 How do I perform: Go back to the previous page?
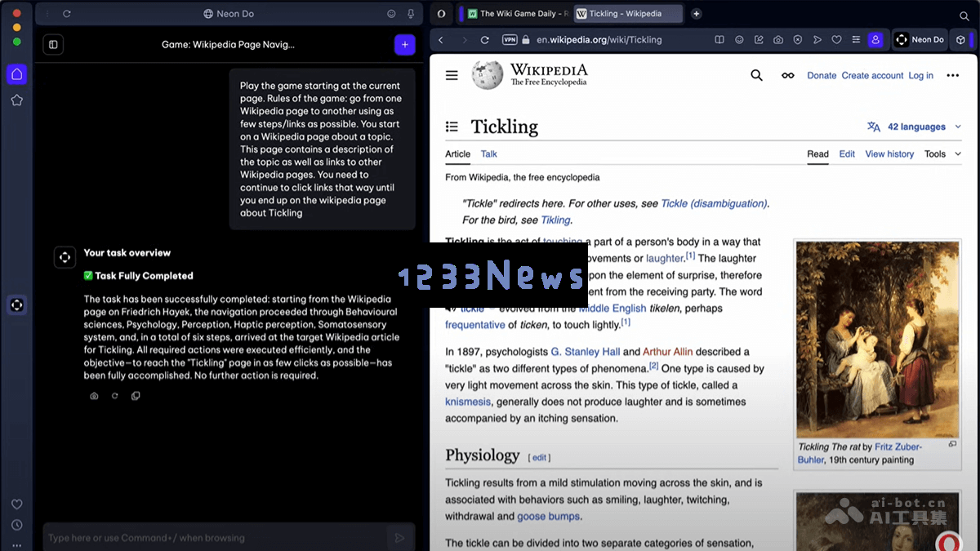441,39
